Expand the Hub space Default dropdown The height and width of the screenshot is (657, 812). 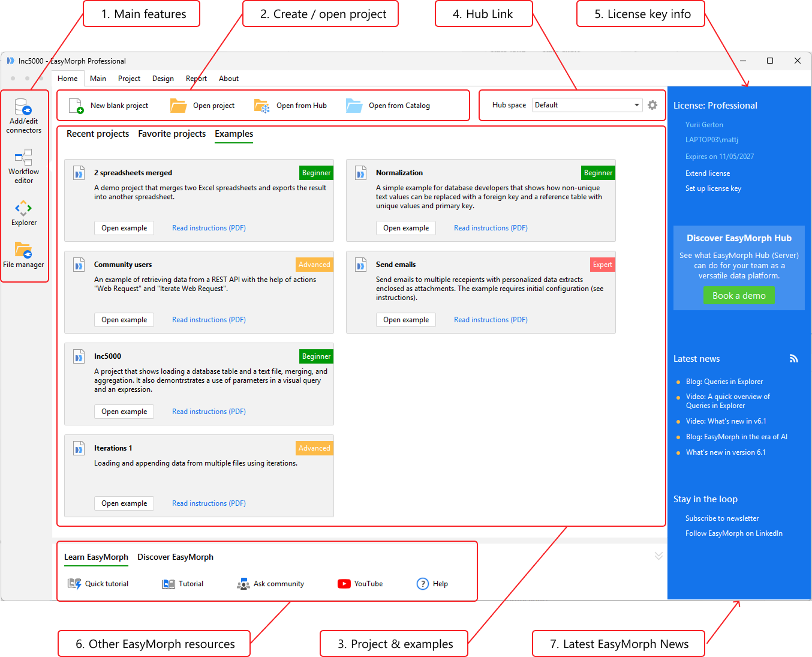pyautogui.click(x=587, y=105)
